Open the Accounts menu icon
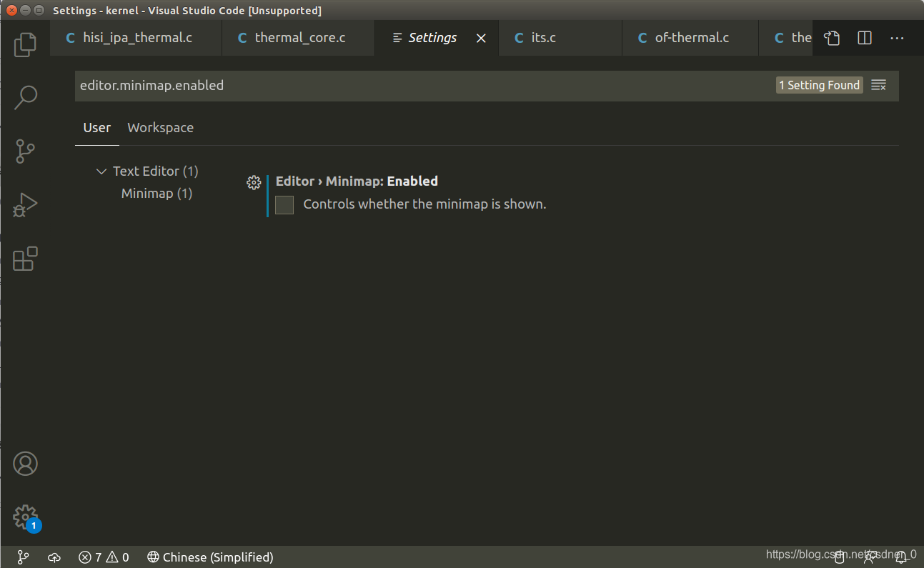Viewport: 924px width, 568px height. pyautogui.click(x=25, y=464)
